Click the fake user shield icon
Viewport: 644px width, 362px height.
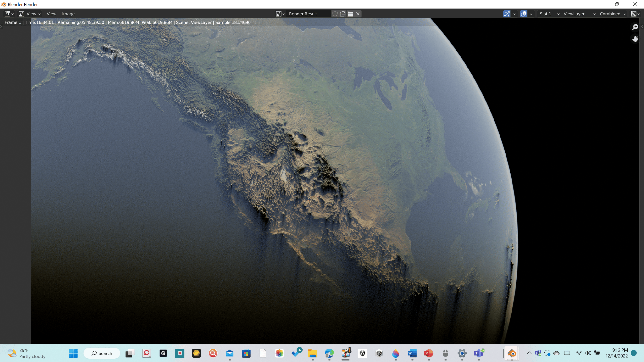pos(335,14)
